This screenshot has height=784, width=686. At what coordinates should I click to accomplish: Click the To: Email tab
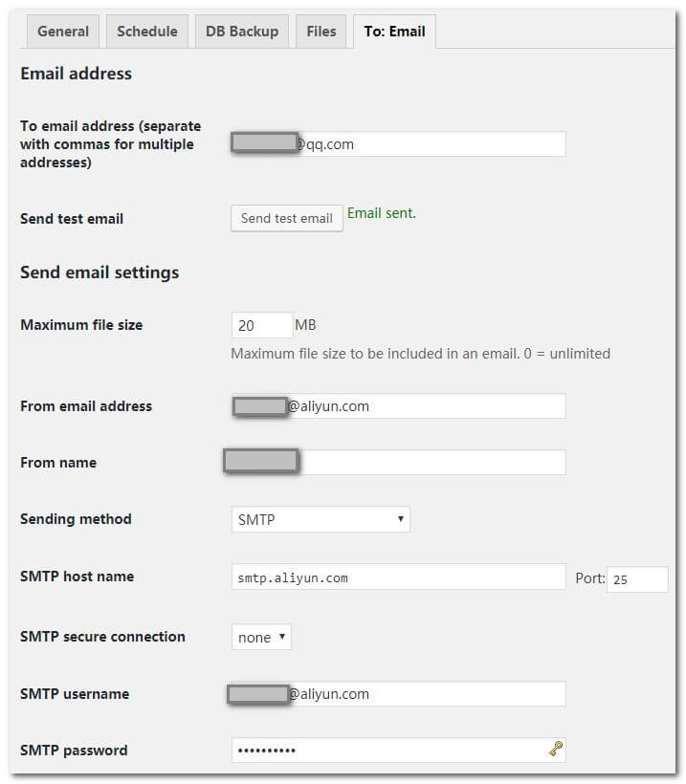coord(394,32)
